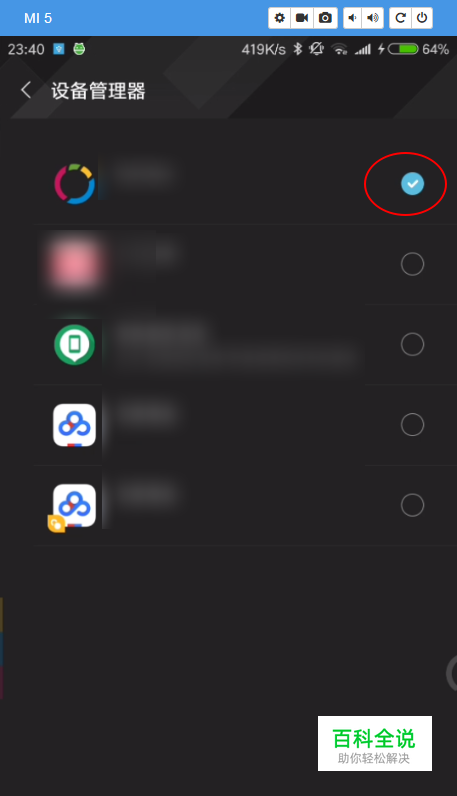The image size is (457, 796).
Task: Tap the power button icon in the toolbar
Action: tap(422, 18)
